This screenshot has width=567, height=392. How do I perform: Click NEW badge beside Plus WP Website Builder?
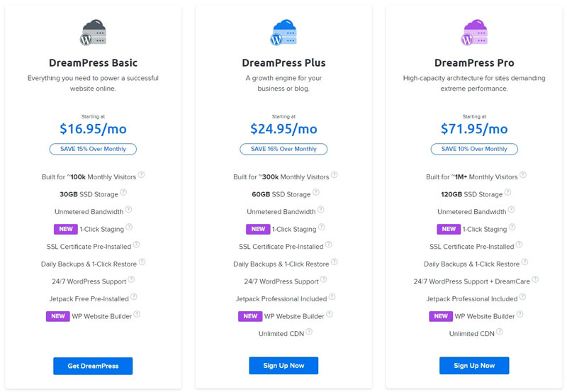point(250,316)
